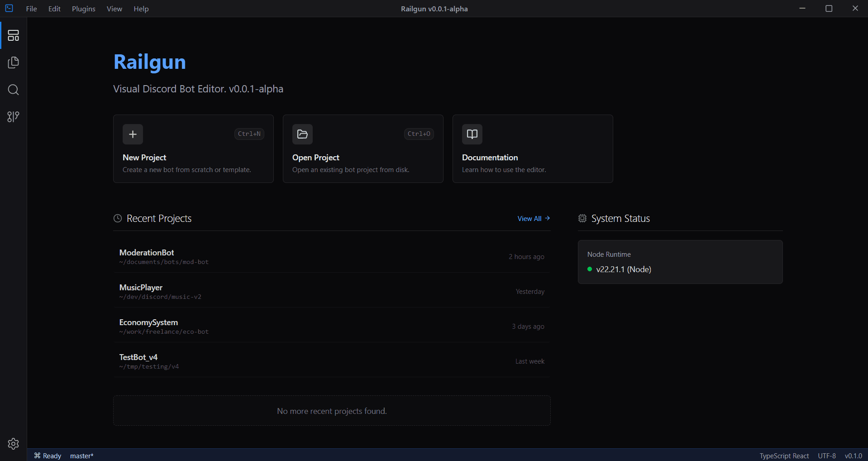Click the Railgun app logo icon
868x461 pixels.
(9, 8)
